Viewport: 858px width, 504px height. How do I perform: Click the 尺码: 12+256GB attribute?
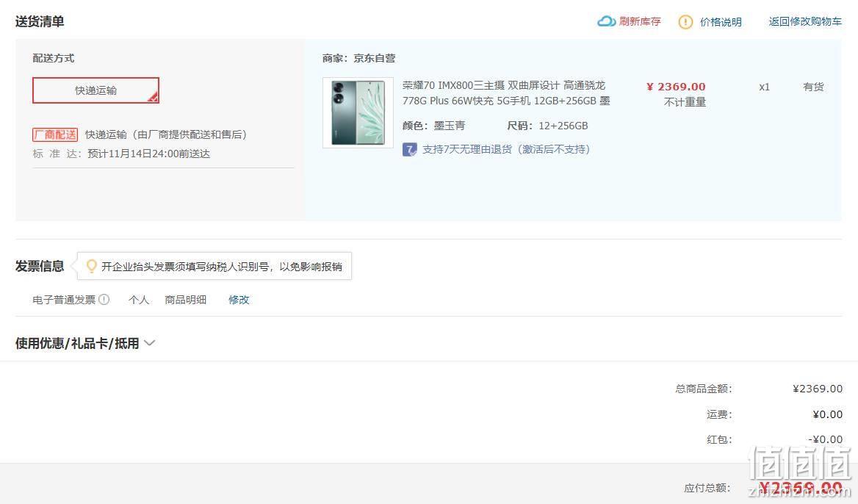(x=547, y=126)
